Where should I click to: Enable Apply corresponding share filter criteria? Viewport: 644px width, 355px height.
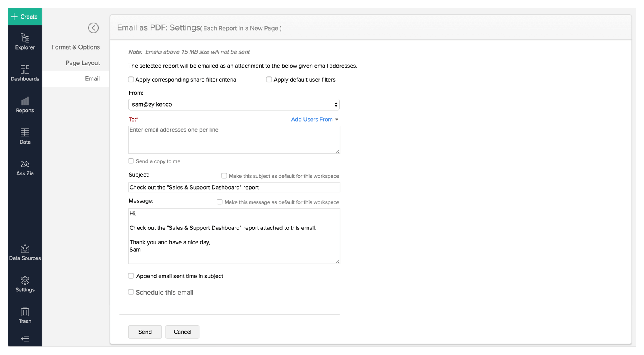tap(131, 80)
